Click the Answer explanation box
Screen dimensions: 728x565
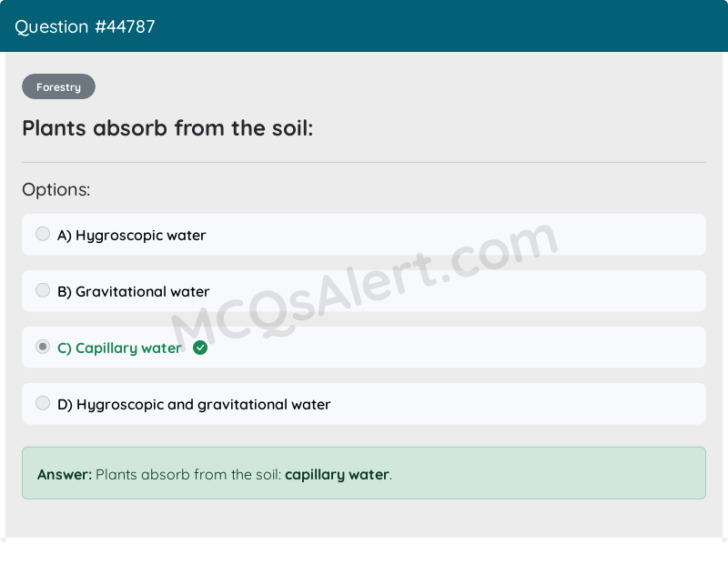tap(364, 473)
